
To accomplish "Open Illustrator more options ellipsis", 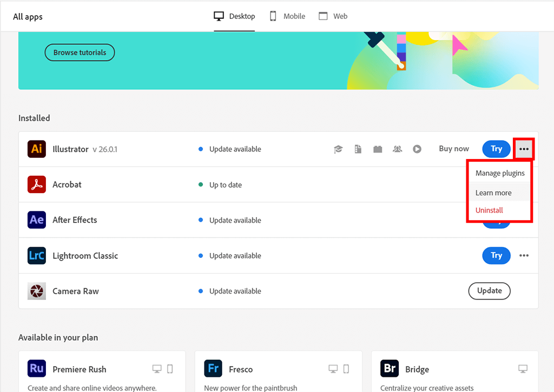I will tap(524, 149).
